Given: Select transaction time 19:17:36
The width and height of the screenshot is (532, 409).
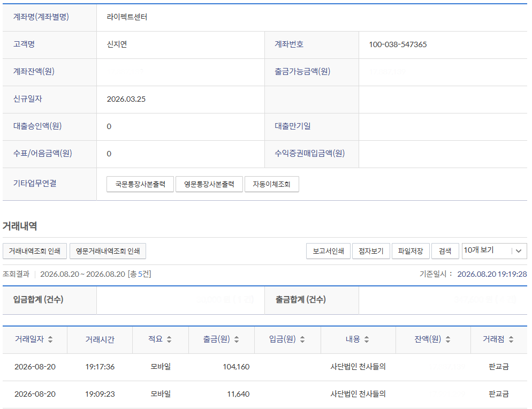Looking at the screenshot, I should (100, 367).
